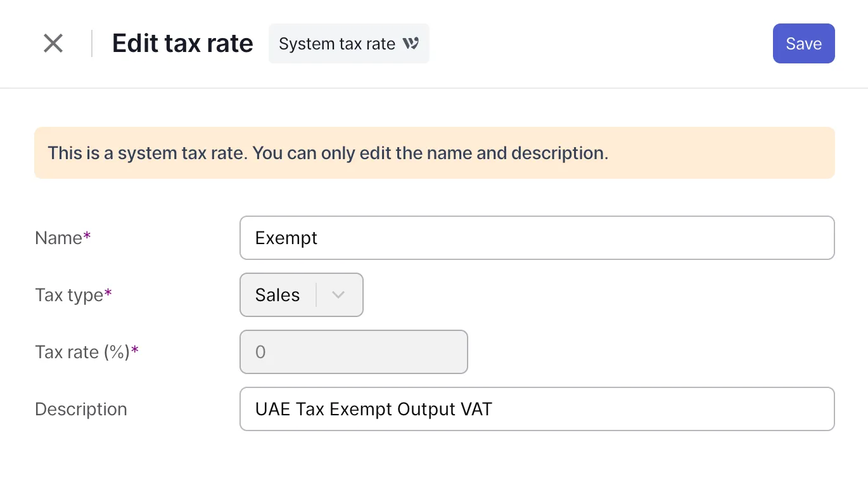868x492 pixels.
Task: Click the system tax rate warning banner
Action: (x=434, y=153)
